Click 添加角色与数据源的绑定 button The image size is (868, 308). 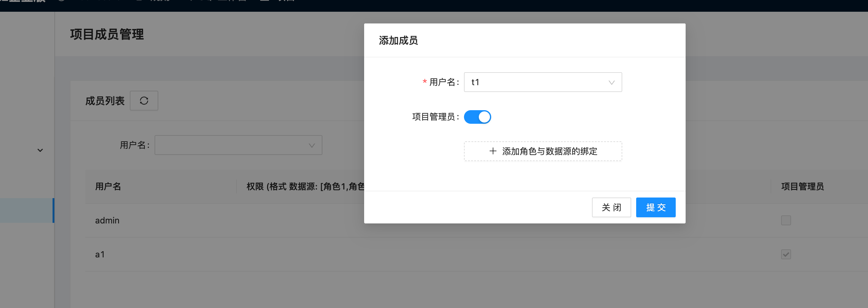[543, 151]
